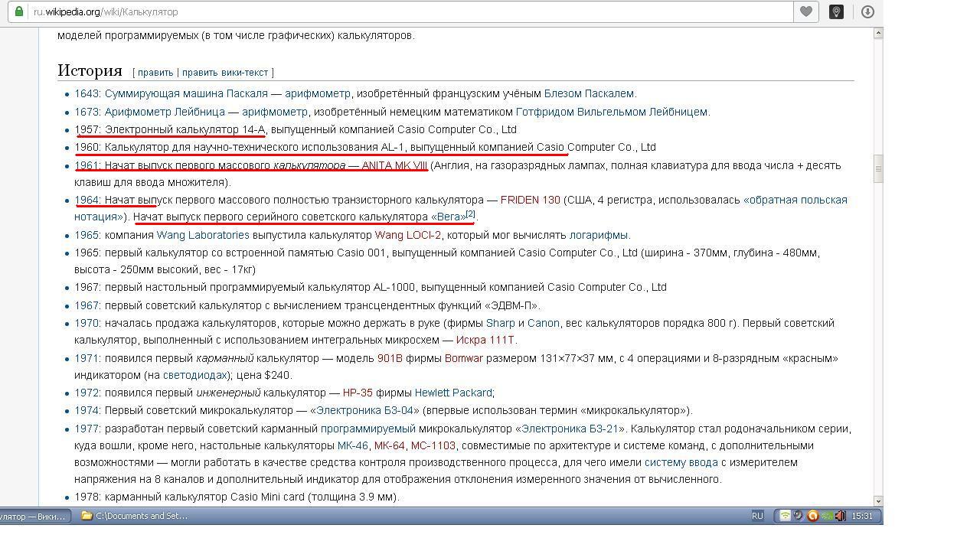Open the «Вега» calculator link
The width and height of the screenshot is (980, 551).
point(448,217)
